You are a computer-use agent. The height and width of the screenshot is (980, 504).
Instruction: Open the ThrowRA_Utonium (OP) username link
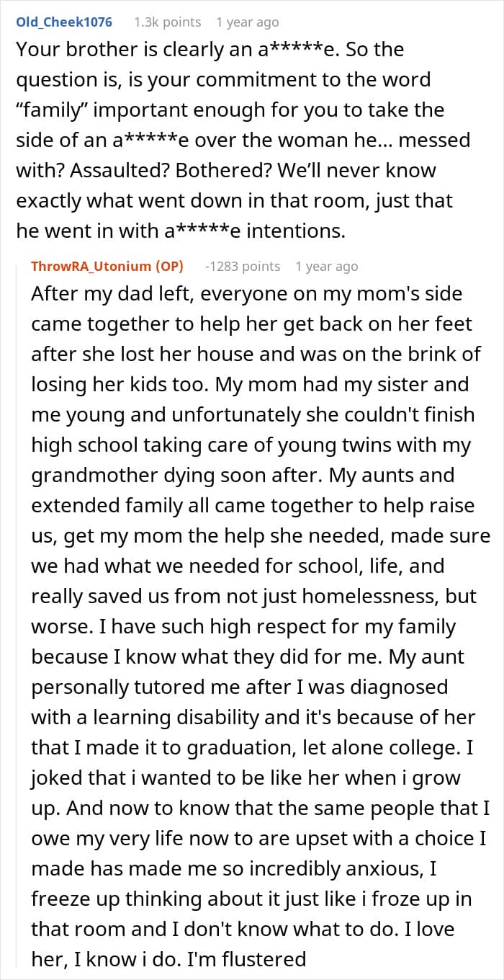point(107,266)
